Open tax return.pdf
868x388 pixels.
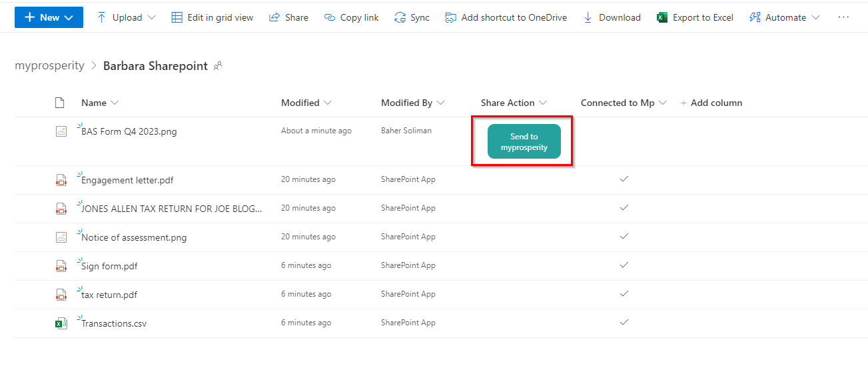(109, 295)
